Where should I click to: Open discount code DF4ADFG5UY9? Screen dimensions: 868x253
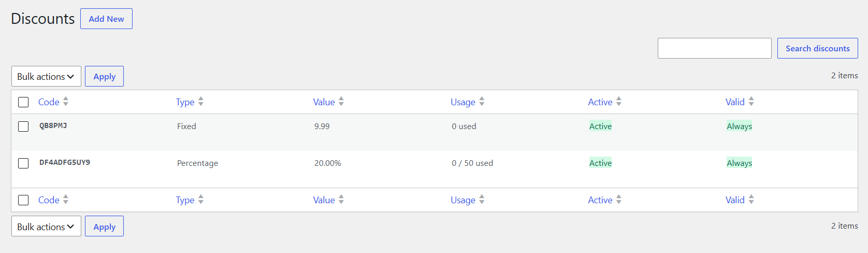(65, 162)
